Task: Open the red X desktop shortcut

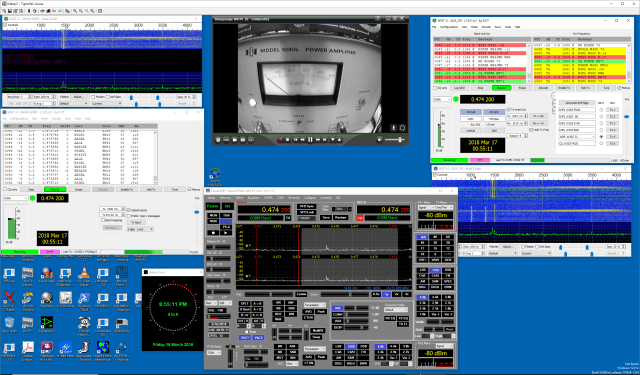Action: (x=9, y=298)
